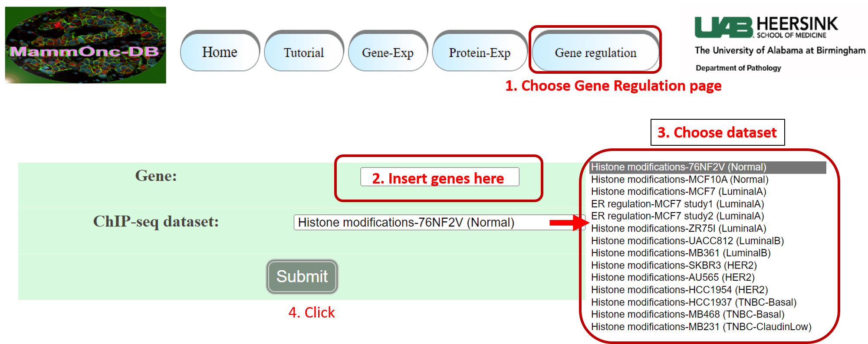Select Histone modifications-MCF10A (Normal) option

[x=680, y=180]
